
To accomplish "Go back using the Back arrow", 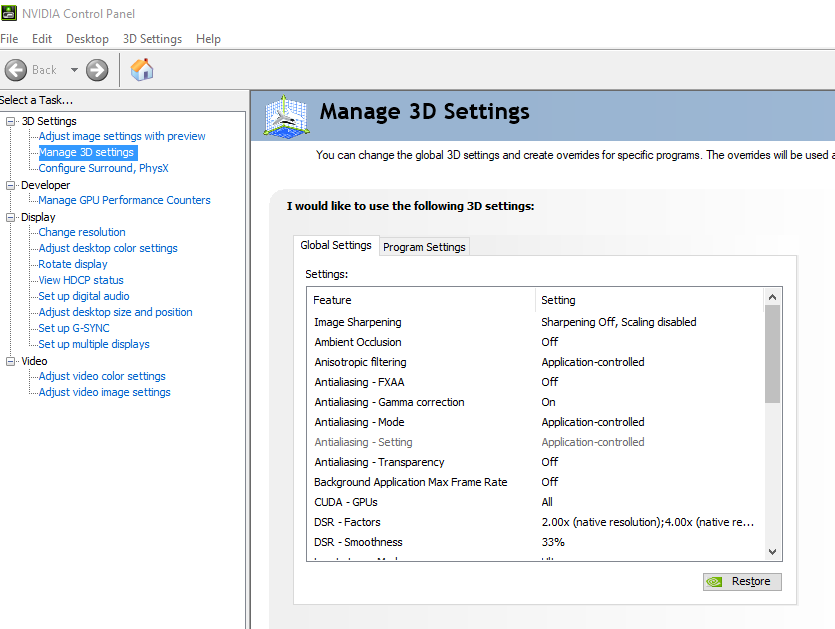I will coord(16,70).
